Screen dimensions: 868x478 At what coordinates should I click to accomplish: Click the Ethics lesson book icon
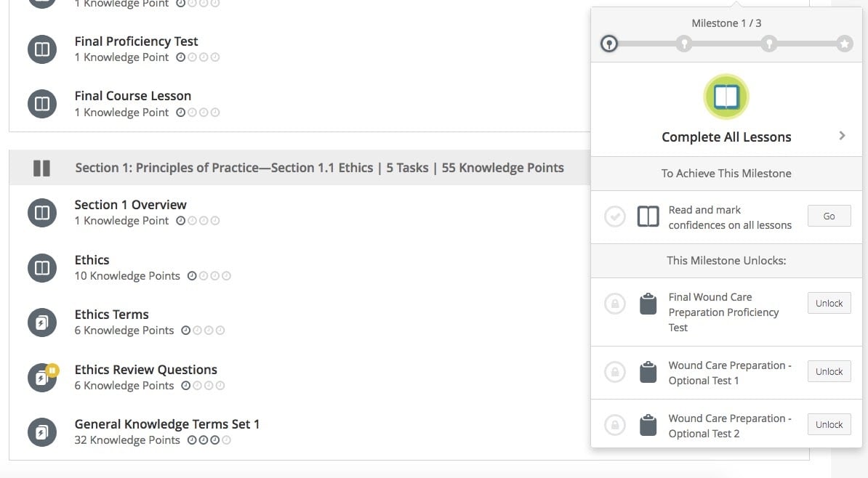point(42,268)
